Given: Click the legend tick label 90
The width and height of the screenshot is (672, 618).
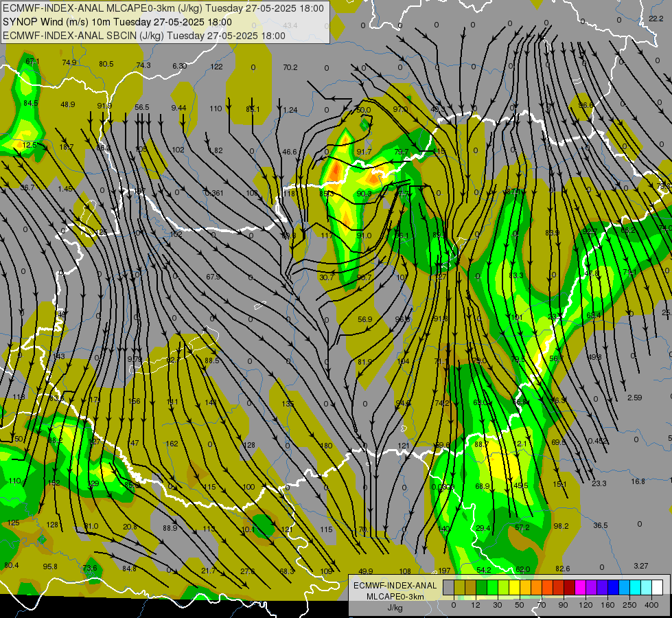Looking at the screenshot, I should [x=563, y=605].
